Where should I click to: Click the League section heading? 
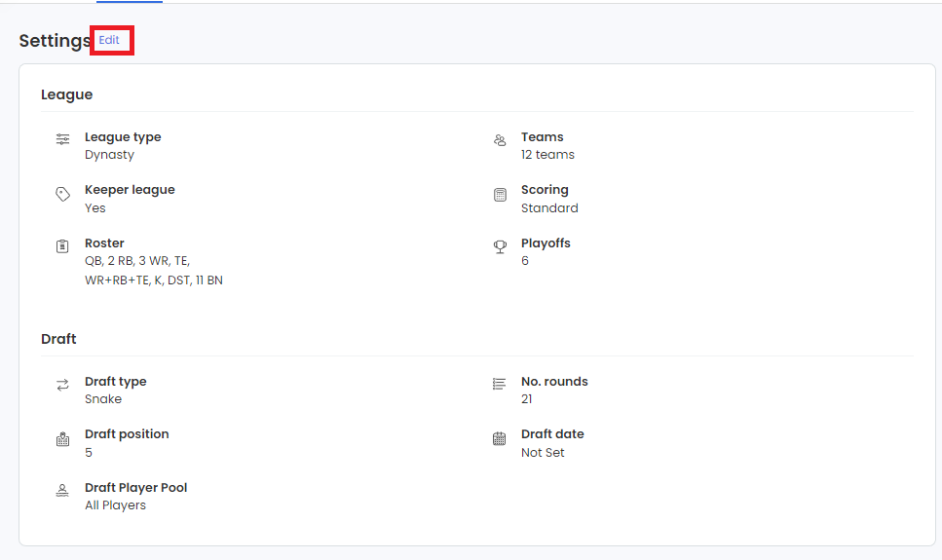(66, 94)
